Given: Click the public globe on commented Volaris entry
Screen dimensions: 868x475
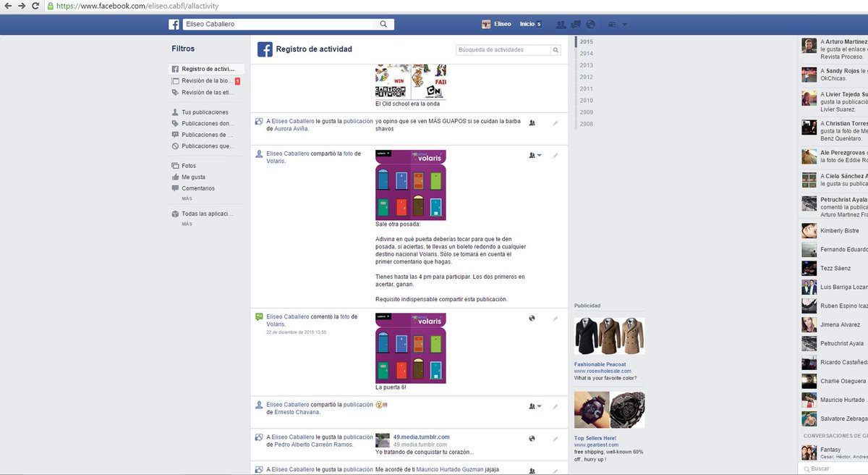Looking at the screenshot, I should click(x=532, y=318).
